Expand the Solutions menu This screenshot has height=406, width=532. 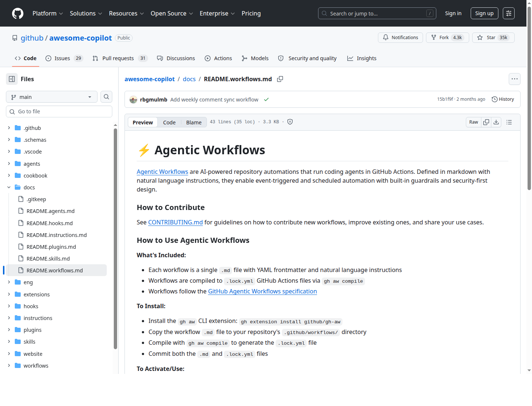[x=86, y=13]
